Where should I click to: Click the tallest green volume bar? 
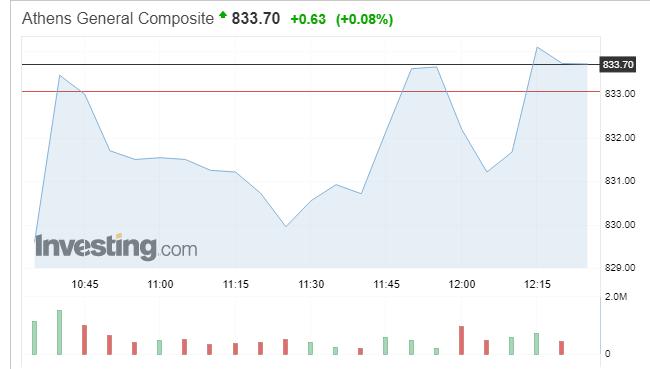(59, 333)
